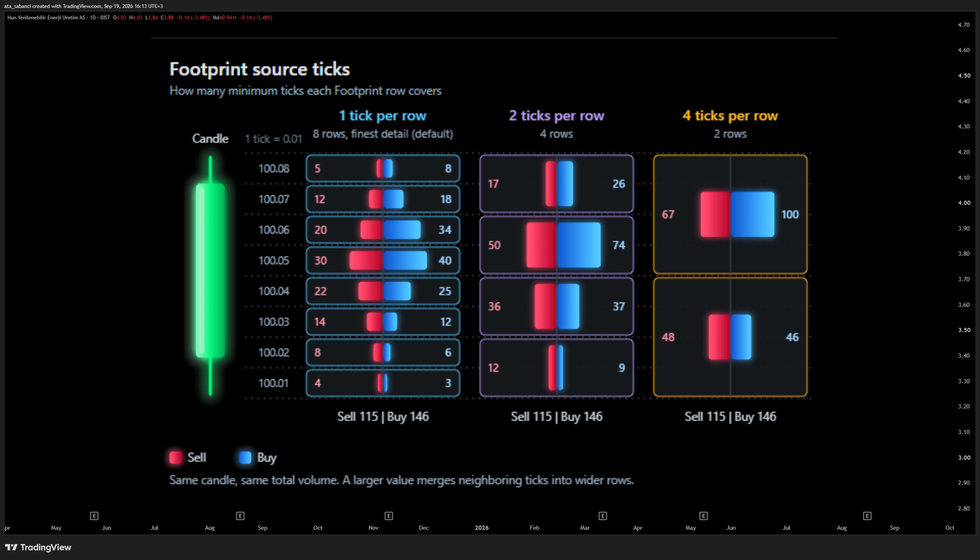Viewport: 980px width, 560px height.
Task: Click the 2-tick row showing 12 and 9
Action: coord(557,368)
